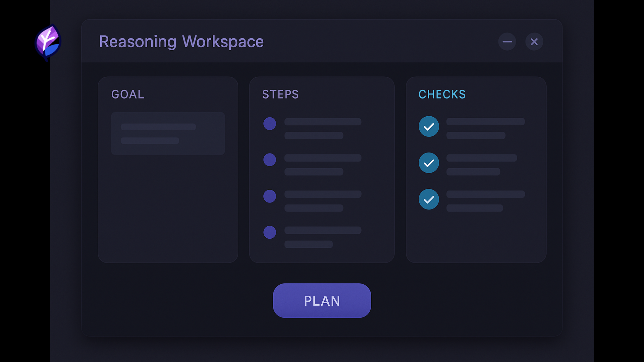The image size is (644, 362).
Task: Click the CHECKS panel heading
Action: click(442, 95)
